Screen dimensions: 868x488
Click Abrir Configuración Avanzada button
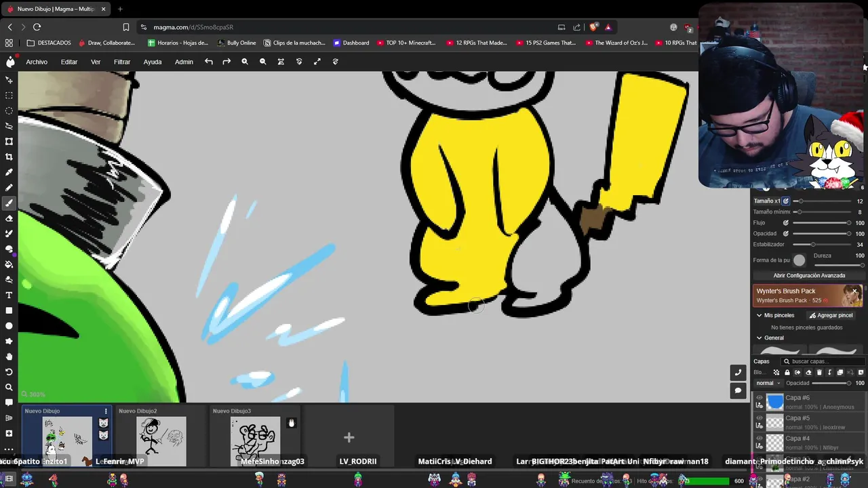[x=809, y=276]
